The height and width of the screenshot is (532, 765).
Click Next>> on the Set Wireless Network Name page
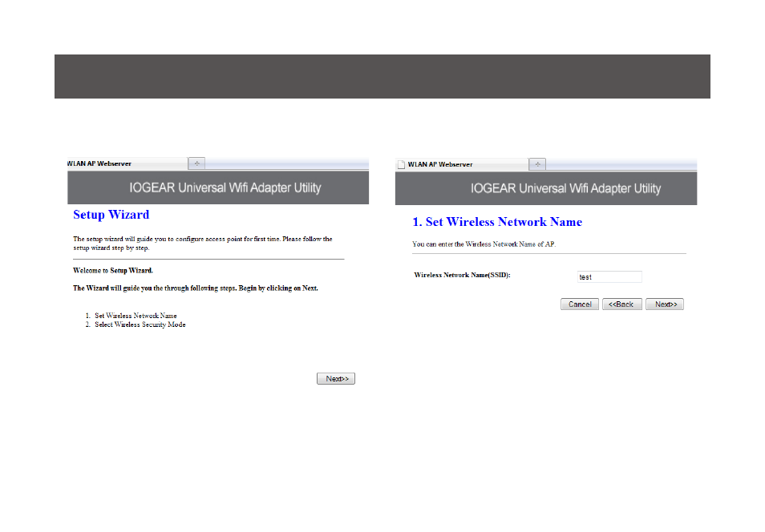pos(665,304)
